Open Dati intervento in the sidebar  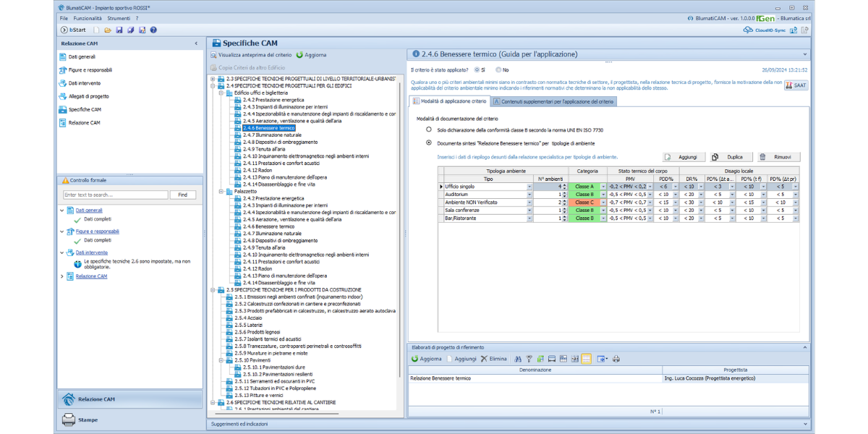(79, 83)
